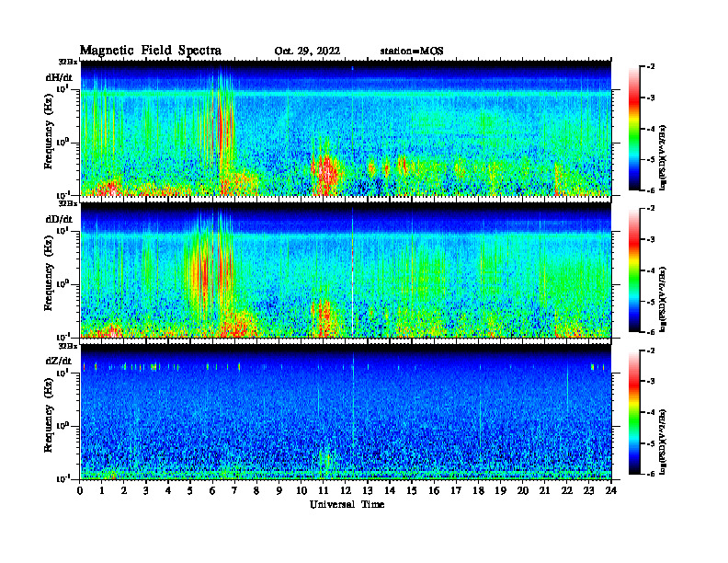Screen dimensions: 728x563
Task: Click the date 'Oct. 29, 2022'
Action: click(x=307, y=52)
